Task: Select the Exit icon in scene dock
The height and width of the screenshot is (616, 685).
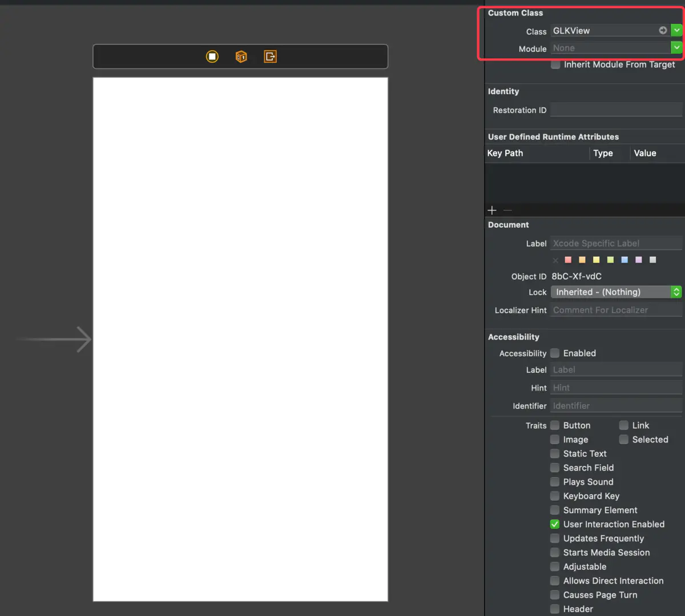Action: pyautogui.click(x=270, y=57)
